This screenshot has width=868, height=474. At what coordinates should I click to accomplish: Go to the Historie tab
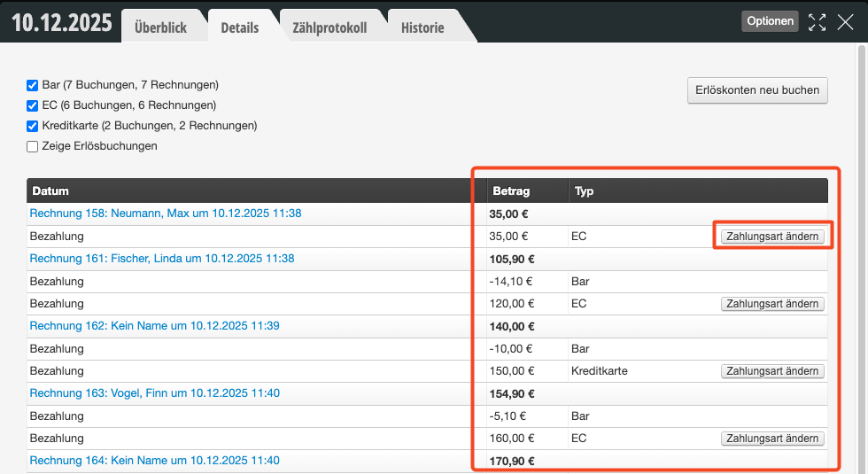click(x=422, y=27)
